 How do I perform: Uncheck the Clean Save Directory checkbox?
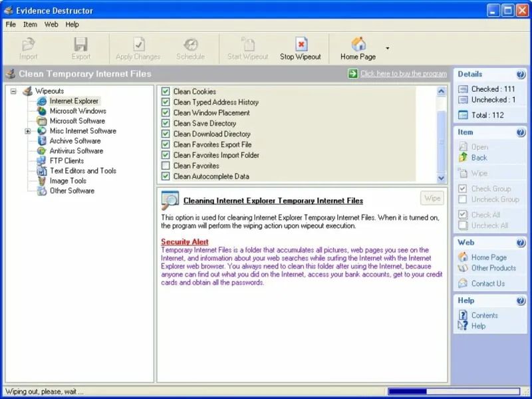coord(166,123)
